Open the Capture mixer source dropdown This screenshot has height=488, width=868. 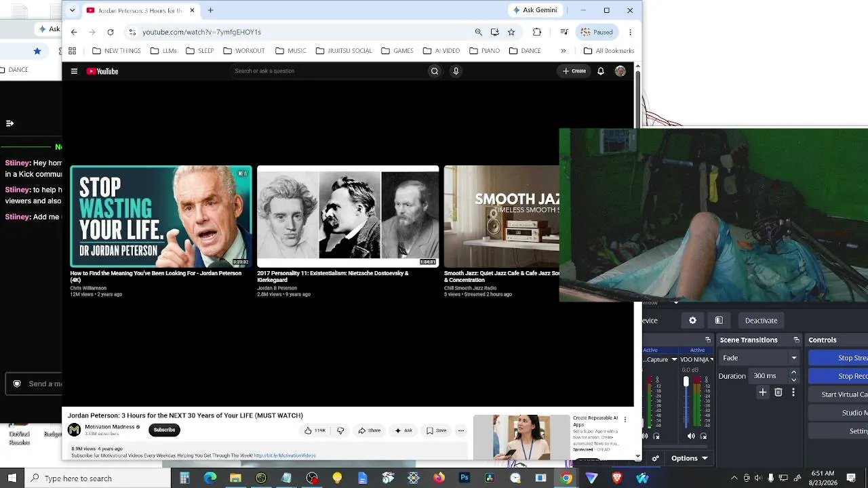[x=674, y=359]
